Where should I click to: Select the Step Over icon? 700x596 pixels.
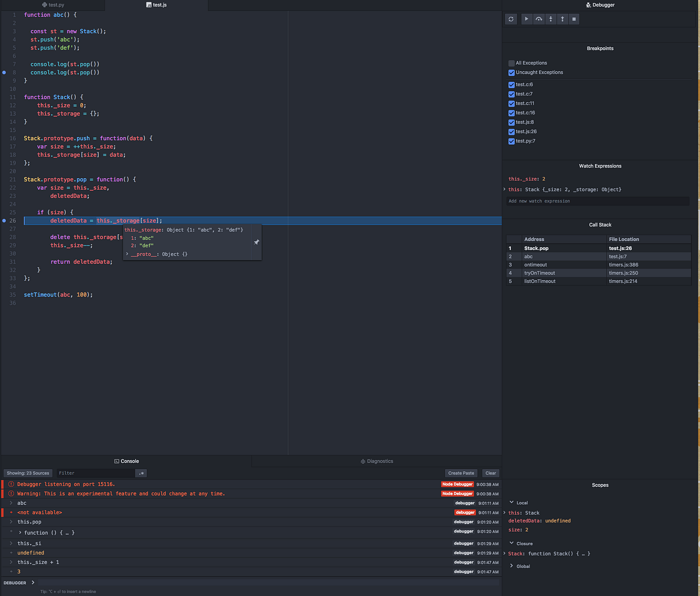[538, 19]
